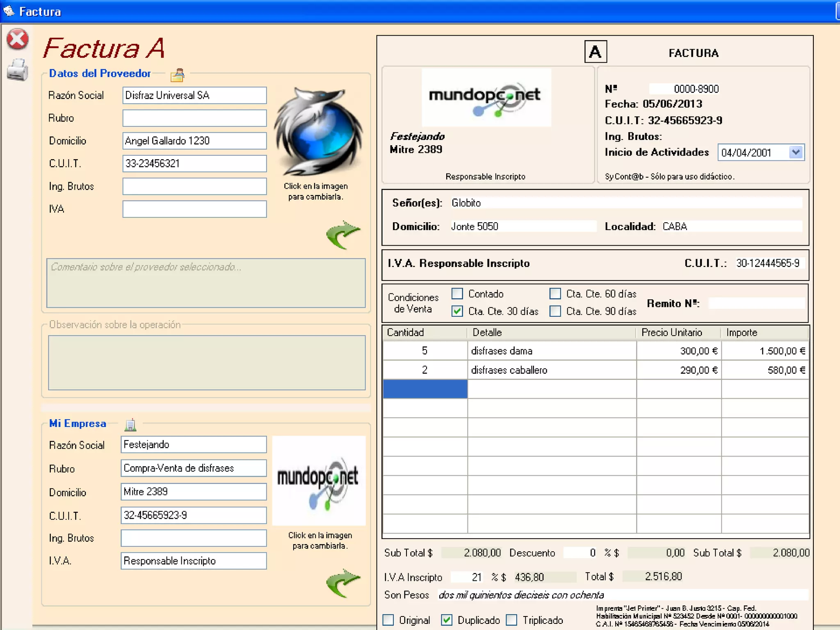Check the Cta. Cte. 90 días box

coord(555,311)
